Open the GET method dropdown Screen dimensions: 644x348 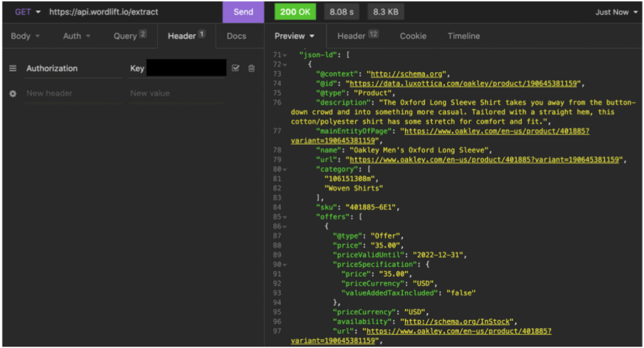pyautogui.click(x=28, y=12)
